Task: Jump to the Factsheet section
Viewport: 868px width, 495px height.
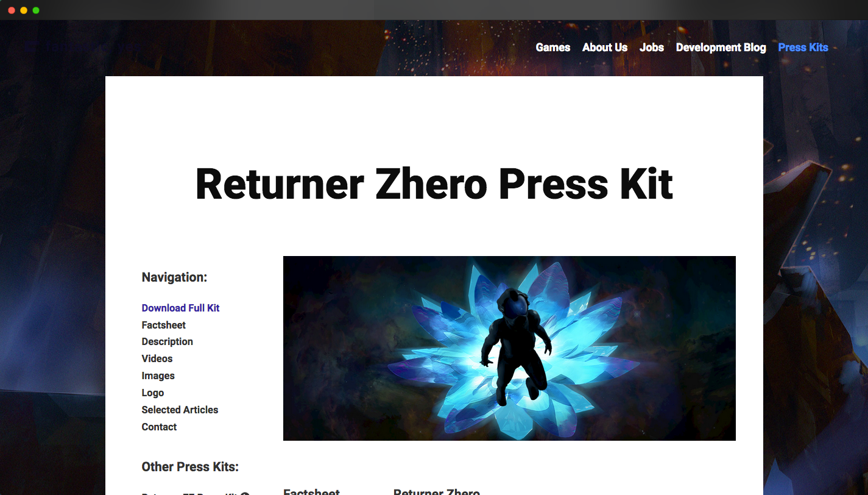Action: (x=163, y=325)
